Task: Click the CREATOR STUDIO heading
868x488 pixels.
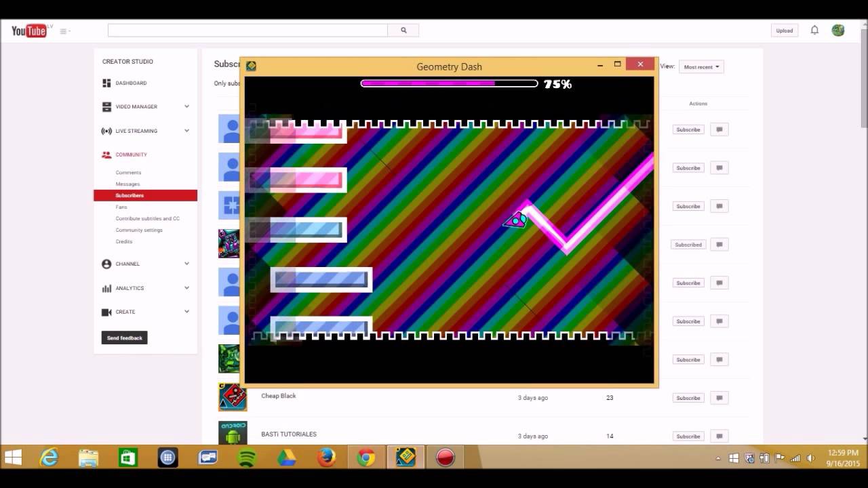Action: pyautogui.click(x=127, y=62)
